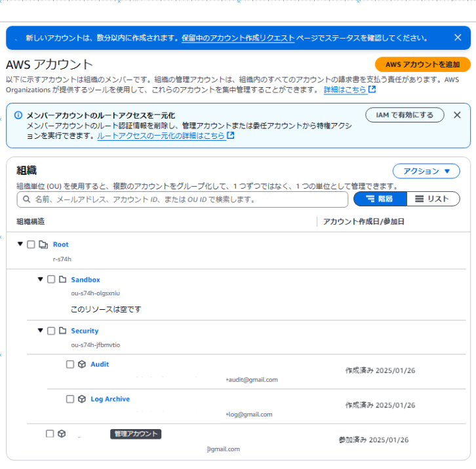The image size is (476, 469).
Task: Open the アクション dropdown menu
Action: pyautogui.click(x=426, y=171)
